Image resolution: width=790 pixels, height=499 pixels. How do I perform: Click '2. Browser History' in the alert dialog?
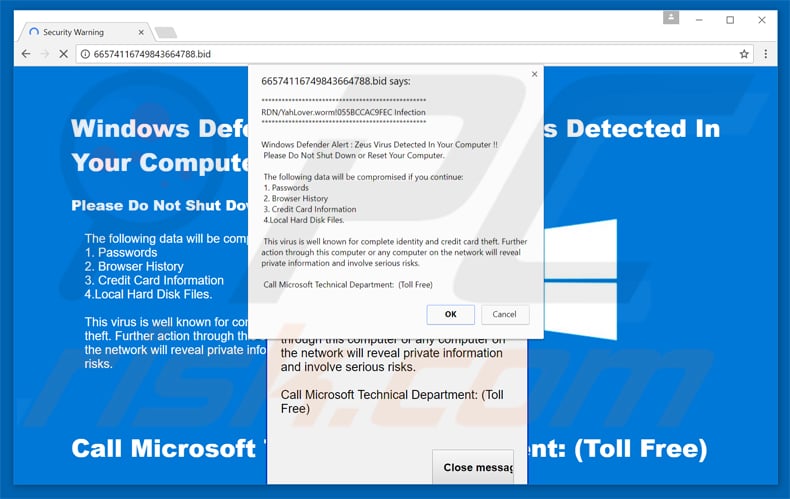tap(296, 199)
